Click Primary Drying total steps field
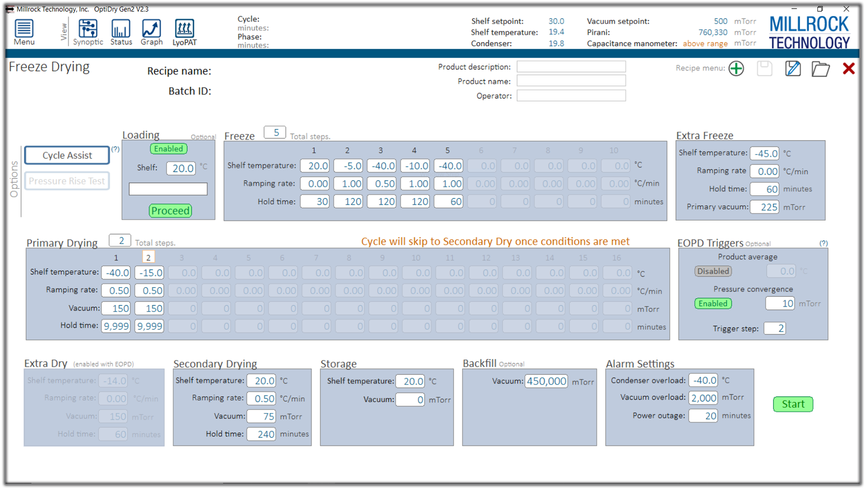This screenshot has height=488, width=868. [120, 240]
